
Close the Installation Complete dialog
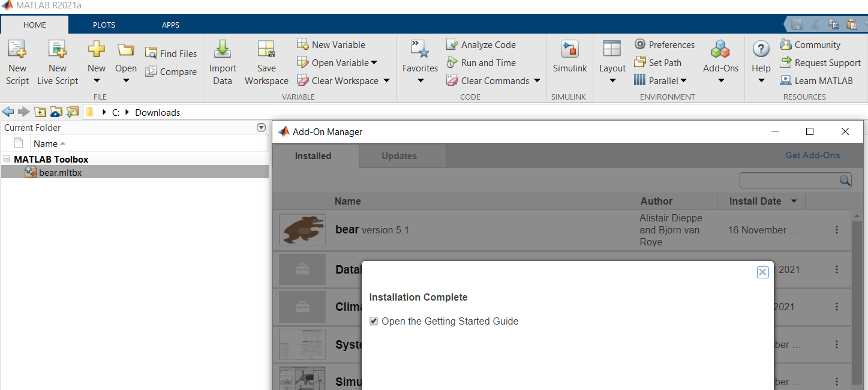[x=762, y=272]
